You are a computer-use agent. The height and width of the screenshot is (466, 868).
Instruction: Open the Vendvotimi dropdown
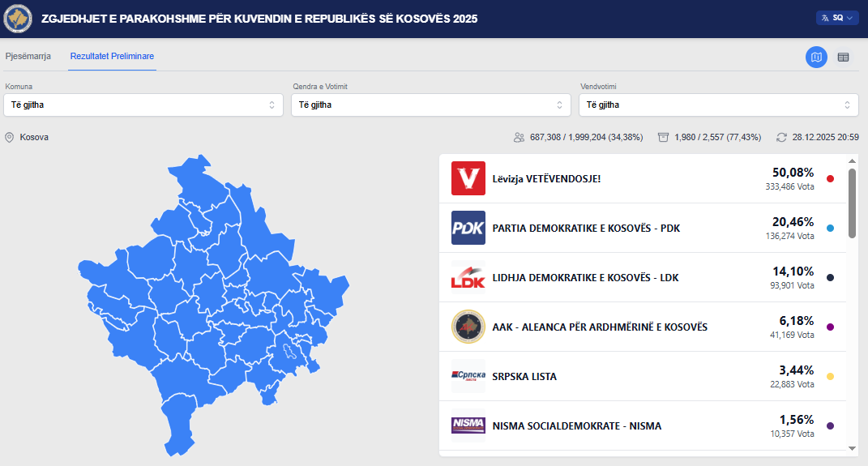pyautogui.click(x=718, y=105)
